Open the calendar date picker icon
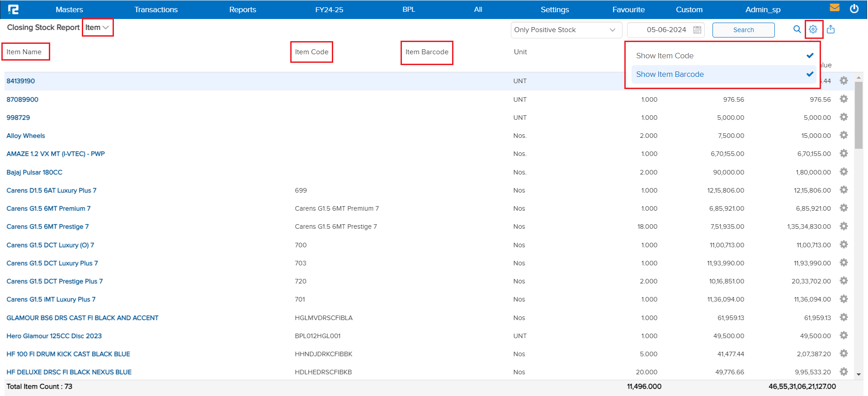The width and height of the screenshot is (868, 396). [x=697, y=30]
